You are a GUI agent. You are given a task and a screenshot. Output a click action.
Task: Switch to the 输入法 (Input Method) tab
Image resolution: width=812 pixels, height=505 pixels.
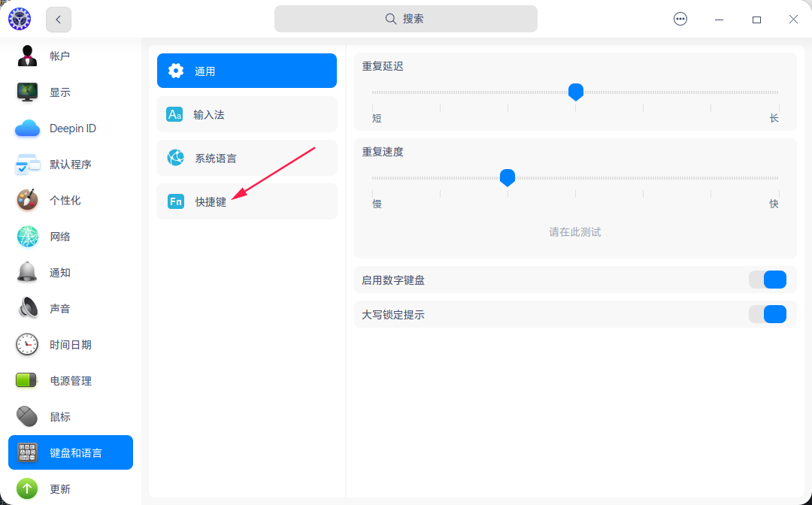pyautogui.click(x=247, y=114)
